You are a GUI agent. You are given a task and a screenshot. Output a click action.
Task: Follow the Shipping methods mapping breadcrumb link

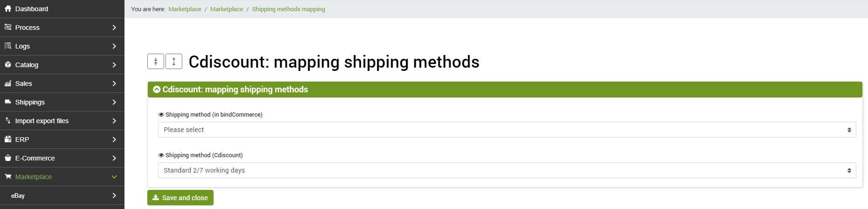[x=289, y=9]
